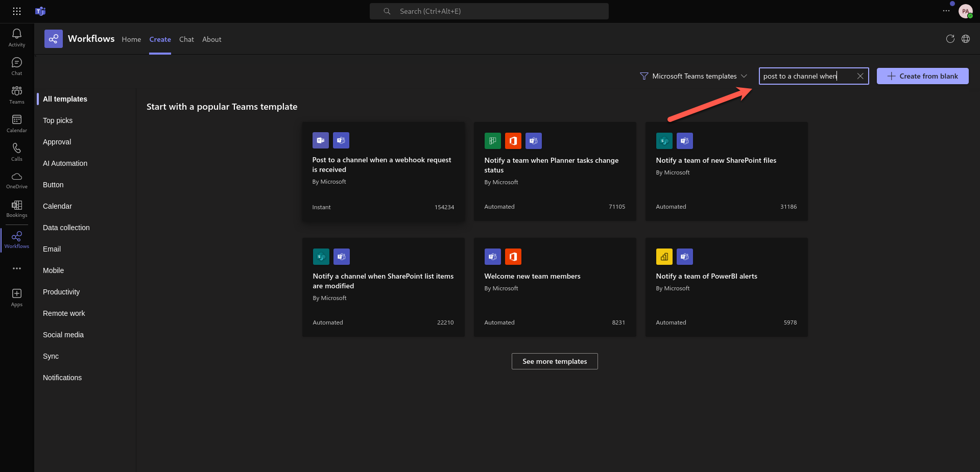Click See more templates button

[x=555, y=361]
